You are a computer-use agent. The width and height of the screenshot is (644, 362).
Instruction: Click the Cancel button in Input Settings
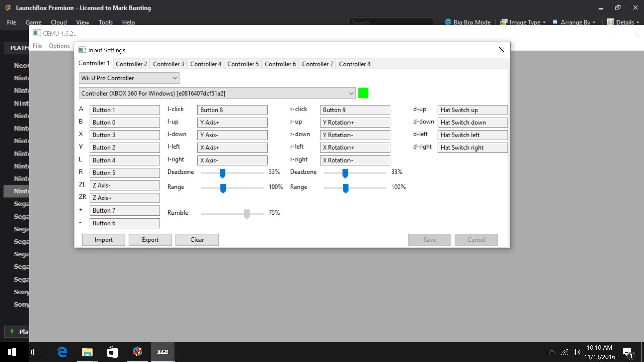click(x=476, y=240)
